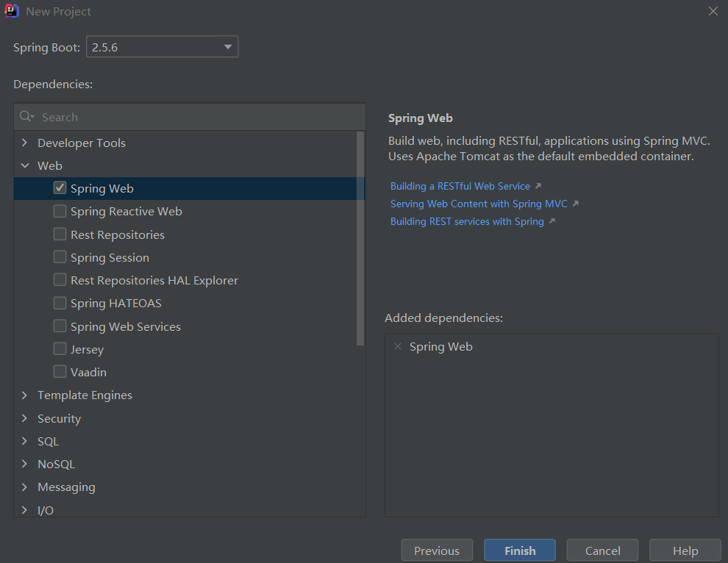Viewport: 728px width, 563px height.
Task: Tick the Jersey checkbox
Action: click(60, 348)
